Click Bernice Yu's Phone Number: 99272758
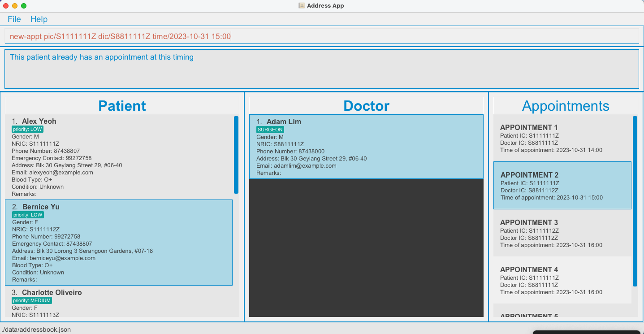644x334 pixels. coord(46,237)
